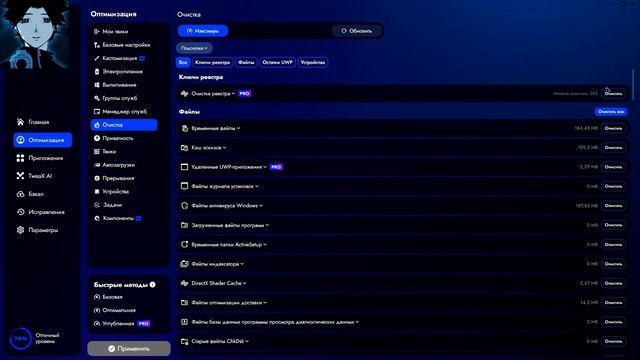Click the Обновить refresh button
This screenshot has width=640, height=360.
356,31
